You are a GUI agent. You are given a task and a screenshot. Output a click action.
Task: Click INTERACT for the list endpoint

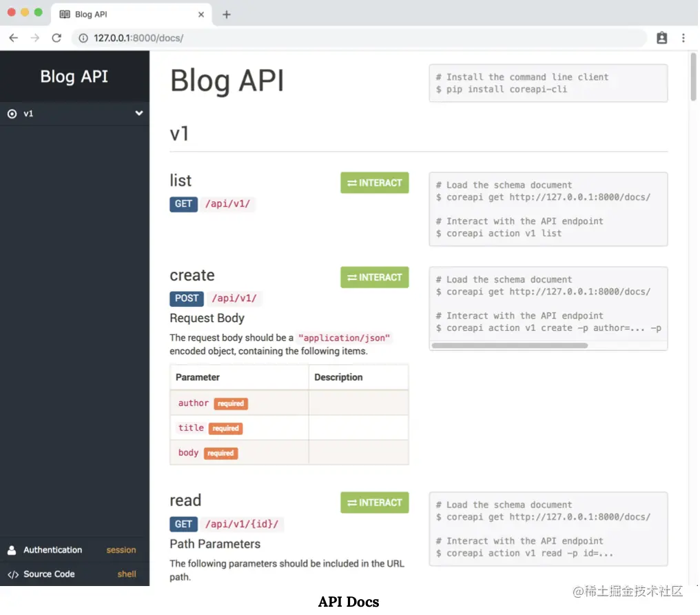pos(374,183)
